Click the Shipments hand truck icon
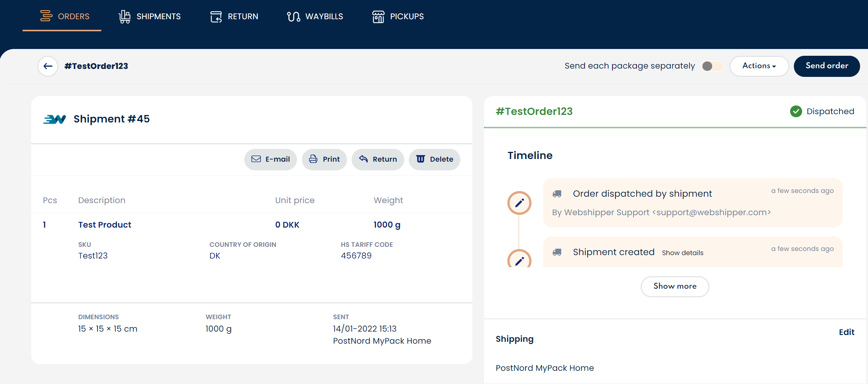This screenshot has width=868, height=384. [125, 17]
